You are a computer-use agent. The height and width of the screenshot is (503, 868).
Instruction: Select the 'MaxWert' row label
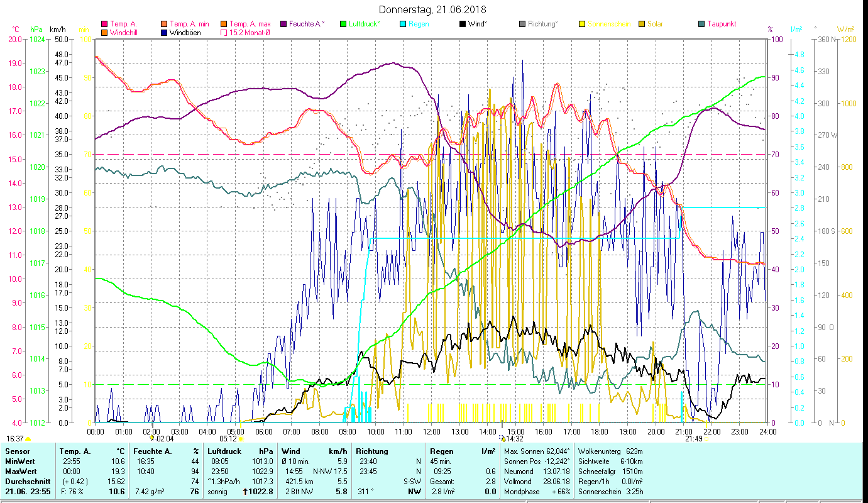coord(22,472)
